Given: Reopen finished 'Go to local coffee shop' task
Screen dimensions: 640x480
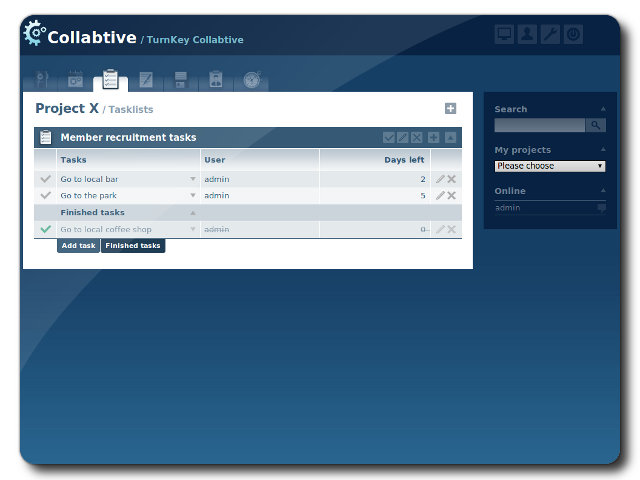Looking at the screenshot, I should [x=45, y=230].
